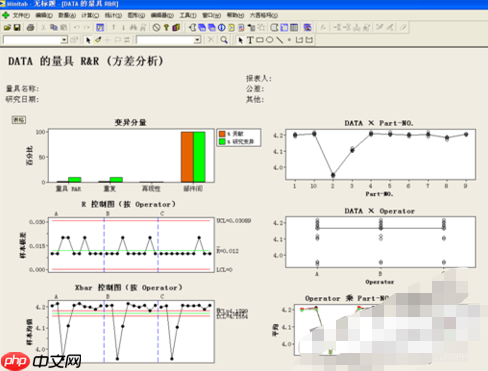Select the Ellipse drawing tool
Viewport: 488px width, 371px height.
point(269,40)
